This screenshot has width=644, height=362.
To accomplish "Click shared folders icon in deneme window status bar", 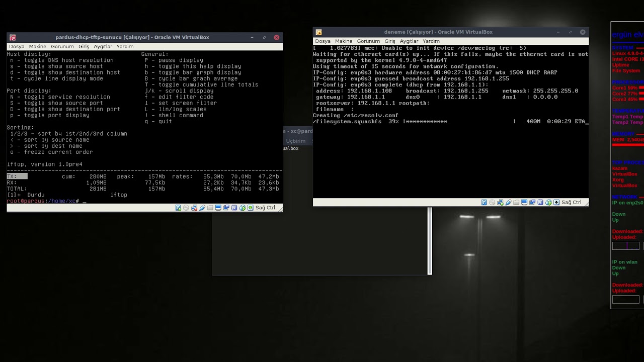I will click(x=516, y=202).
